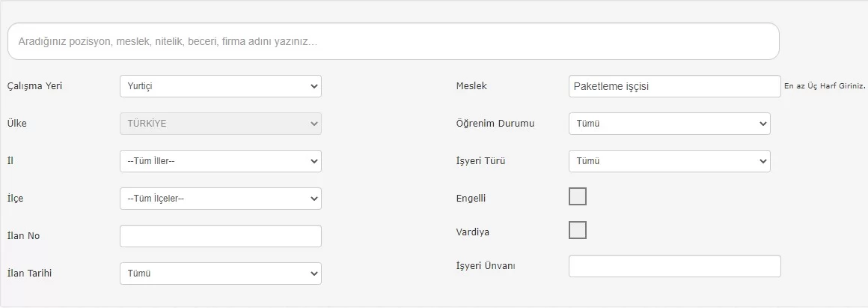Click the Engelli label text
The image size is (868, 308).
point(471,199)
